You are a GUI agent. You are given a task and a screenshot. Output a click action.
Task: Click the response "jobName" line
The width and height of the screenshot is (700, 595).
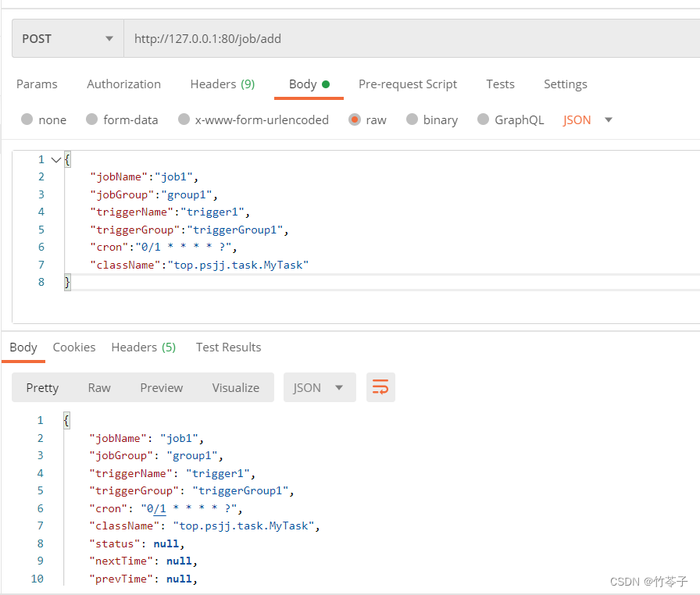point(146,439)
